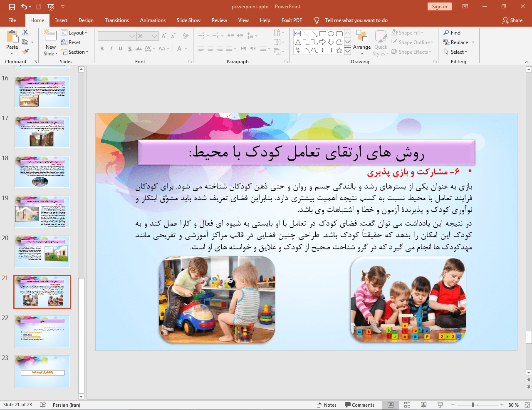
Task: Open the Section dropdown
Action: [75, 52]
